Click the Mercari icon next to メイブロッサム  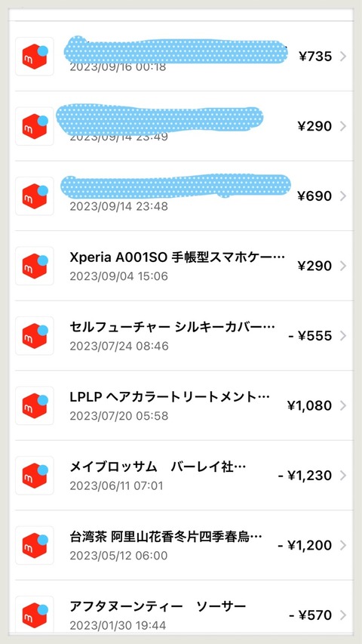pos(35,475)
